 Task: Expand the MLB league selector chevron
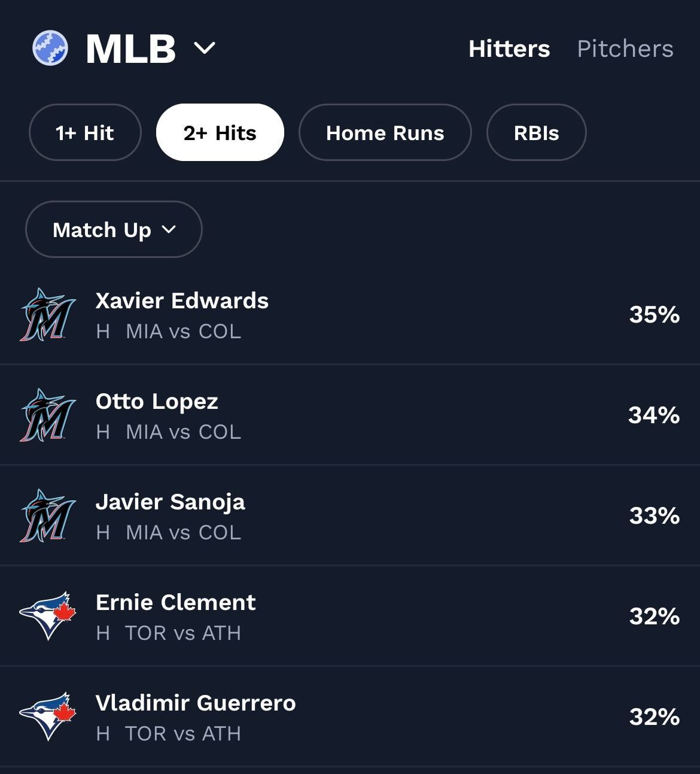pyautogui.click(x=205, y=48)
